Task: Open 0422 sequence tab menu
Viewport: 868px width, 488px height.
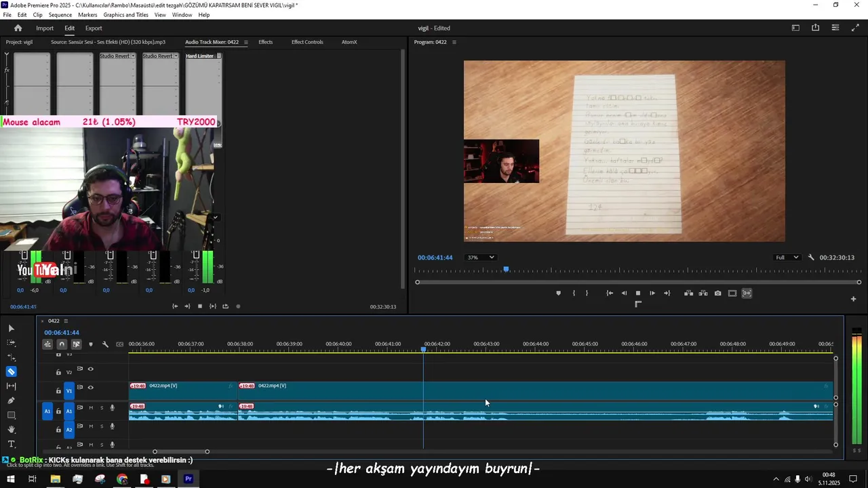Action: pos(66,321)
